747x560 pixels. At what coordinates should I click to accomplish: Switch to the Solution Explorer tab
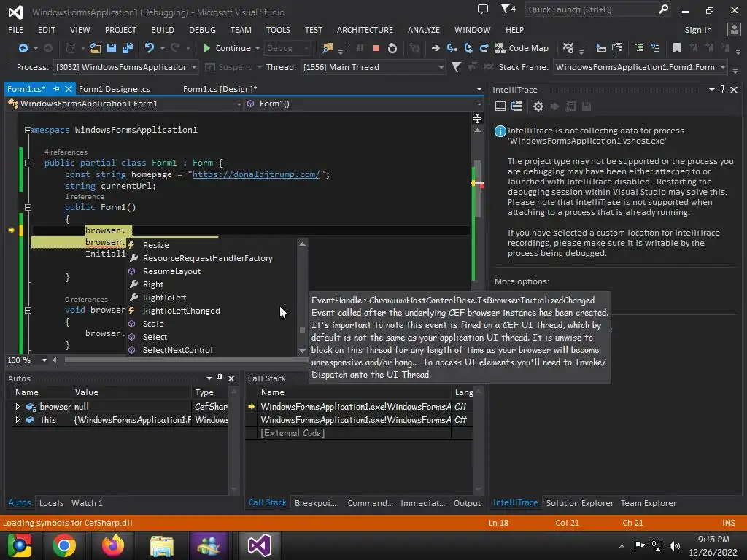[579, 503]
